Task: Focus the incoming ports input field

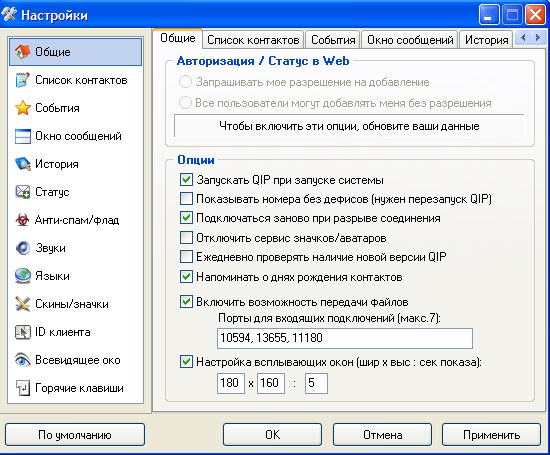Action: [x=345, y=338]
